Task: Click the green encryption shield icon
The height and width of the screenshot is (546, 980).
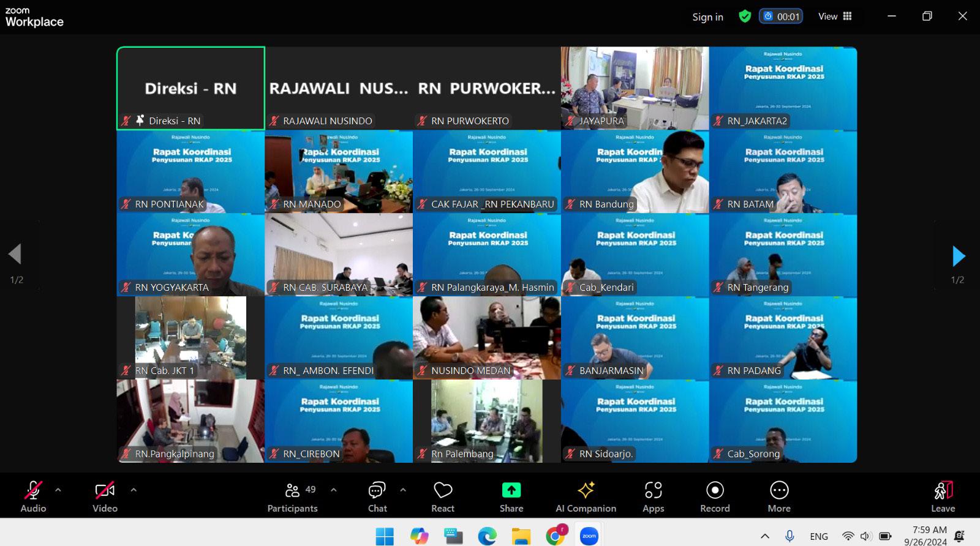Action: click(x=745, y=17)
